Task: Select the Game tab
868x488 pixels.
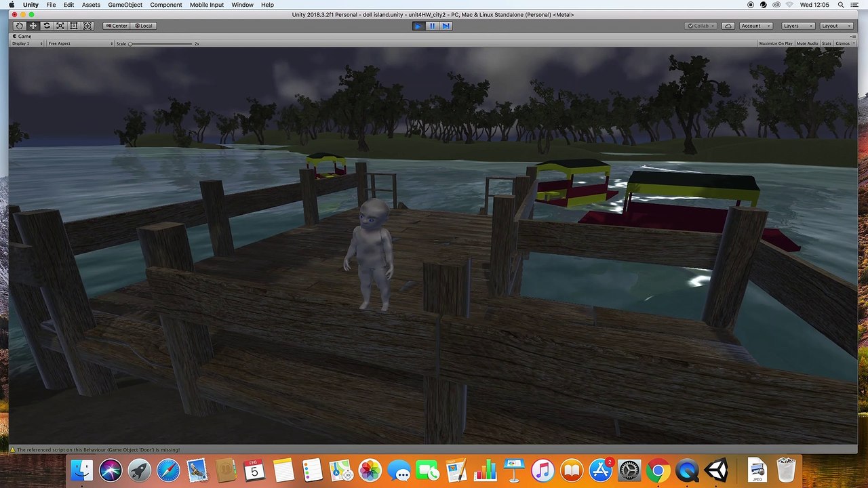Action: click(x=22, y=37)
